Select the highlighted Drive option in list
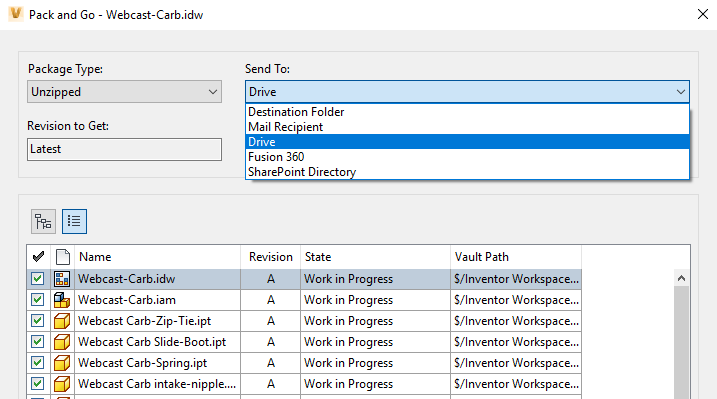The height and width of the screenshot is (399, 717). click(467, 142)
